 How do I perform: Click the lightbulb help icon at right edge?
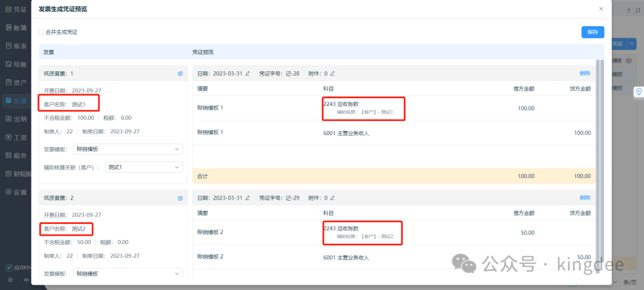639,92
